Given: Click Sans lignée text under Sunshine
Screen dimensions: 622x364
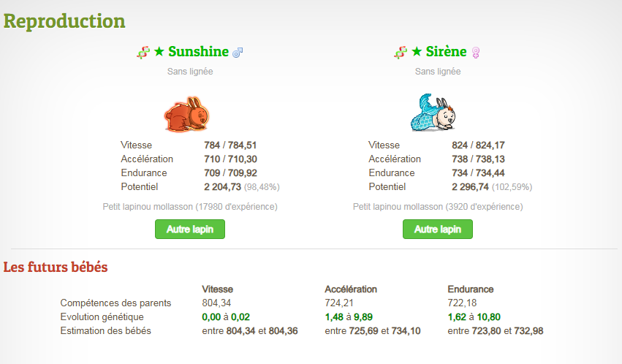Looking at the screenshot, I should (x=190, y=72).
